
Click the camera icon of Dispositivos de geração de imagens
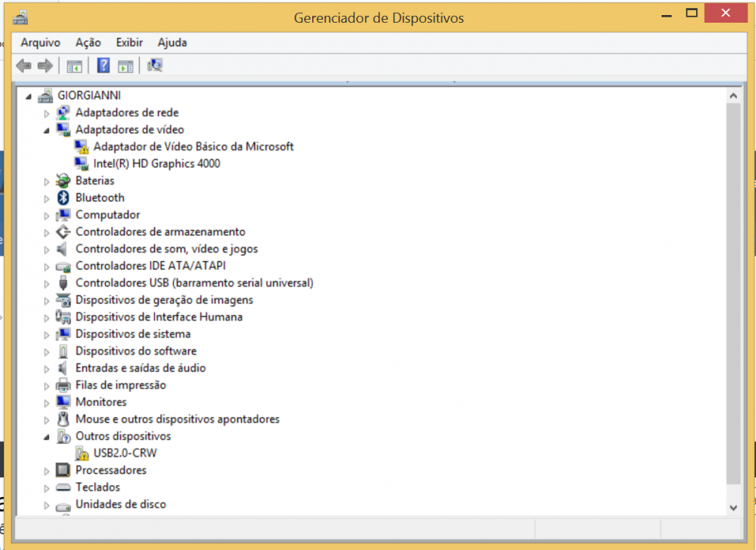pyautogui.click(x=64, y=300)
